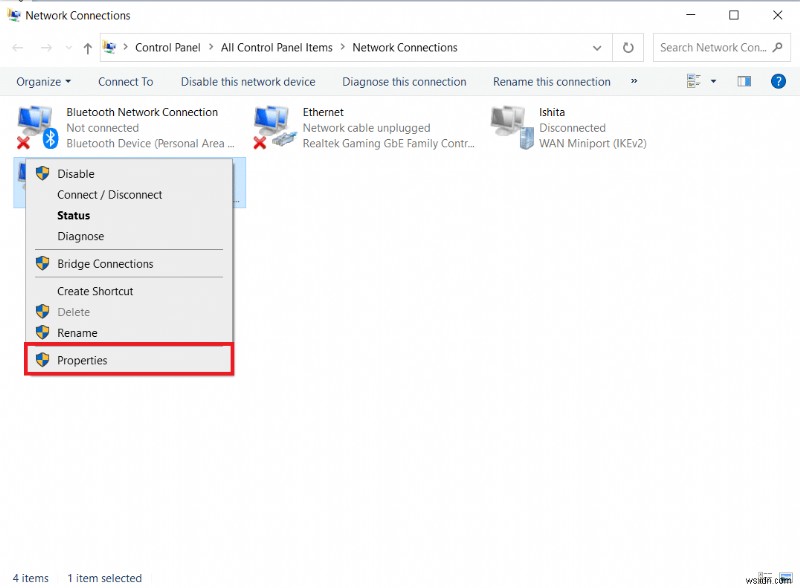Click the Ethernet connection name
Screen dimensions: 800x588
(323, 112)
